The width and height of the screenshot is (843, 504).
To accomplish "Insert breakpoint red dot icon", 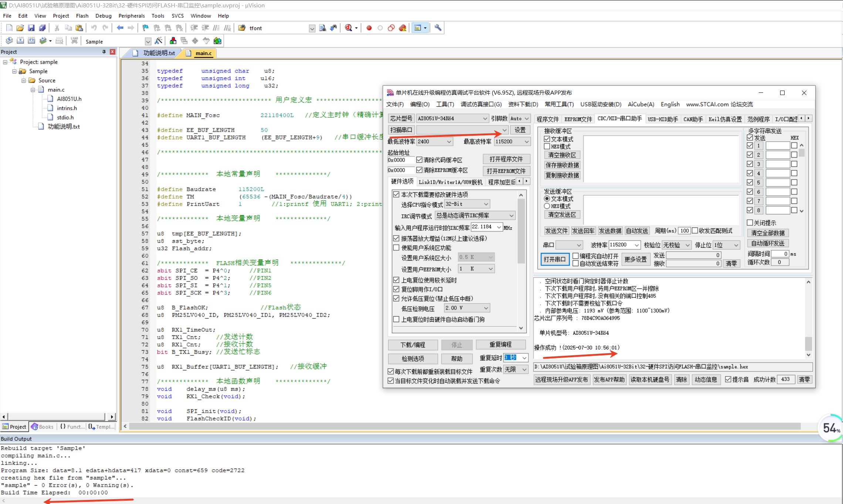I will [x=369, y=28].
